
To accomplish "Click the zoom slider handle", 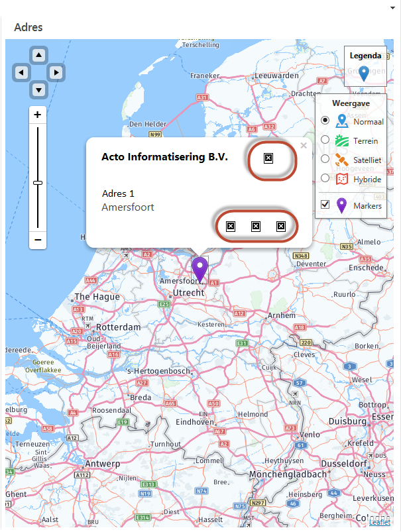I will click(38, 183).
